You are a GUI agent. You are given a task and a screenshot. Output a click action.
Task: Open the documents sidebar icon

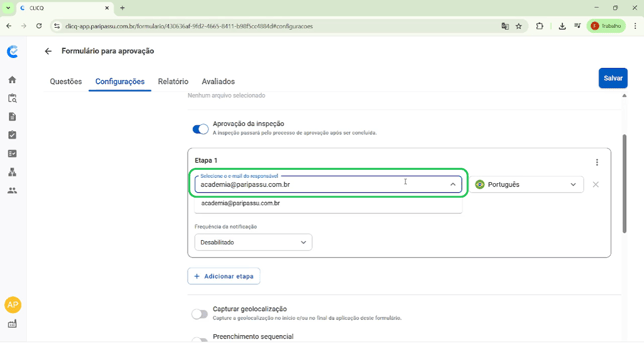(x=12, y=117)
